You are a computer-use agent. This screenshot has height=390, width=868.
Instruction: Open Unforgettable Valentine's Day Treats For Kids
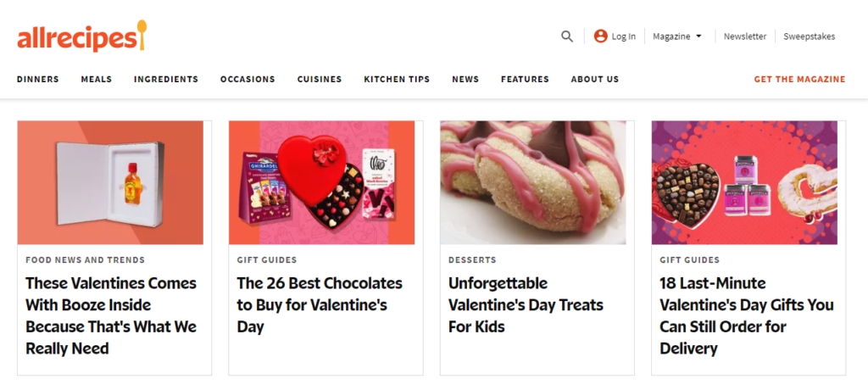tap(526, 304)
